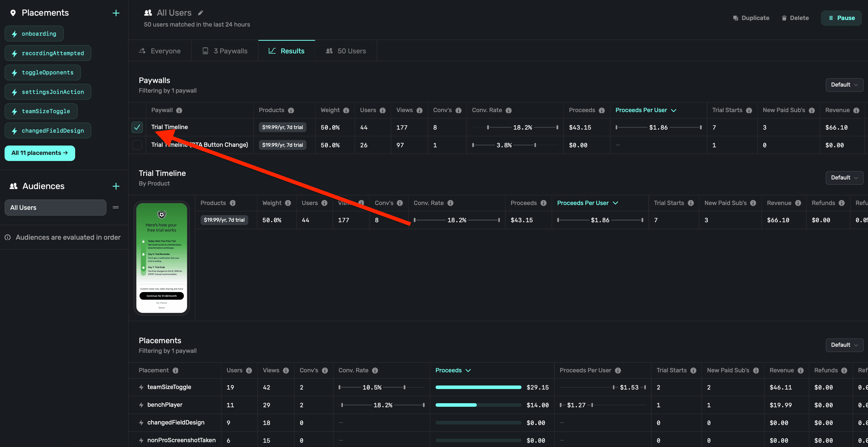Viewport: 868px width, 447px height.
Task: Click the Trial Timeline paywall preview thumbnail
Action: [161, 258]
